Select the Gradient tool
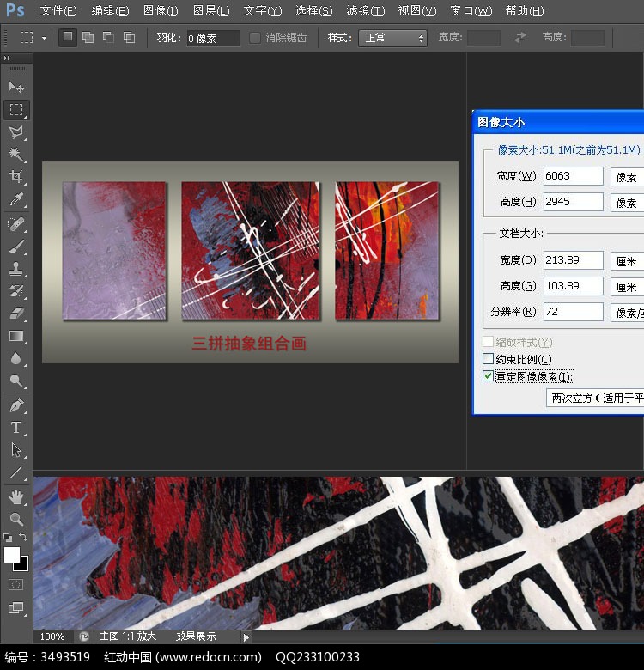Image resolution: width=644 pixels, height=670 pixels. [16, 336]
